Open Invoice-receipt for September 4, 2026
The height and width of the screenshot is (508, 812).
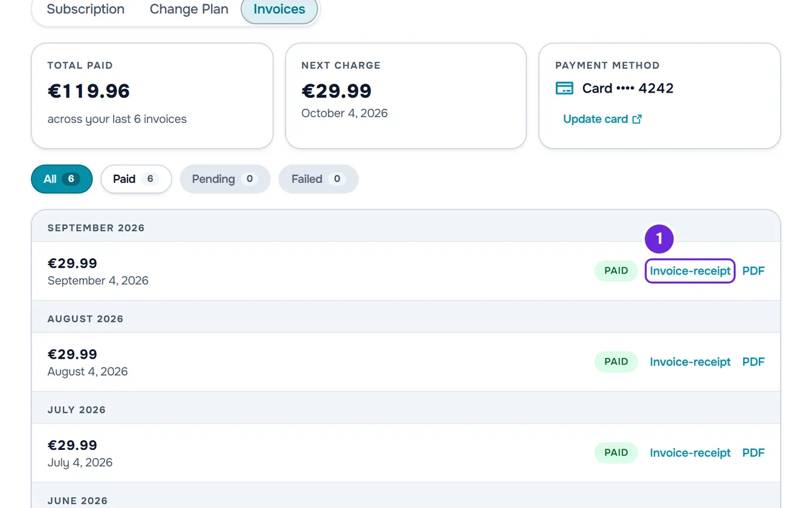[x=690, y=271]
